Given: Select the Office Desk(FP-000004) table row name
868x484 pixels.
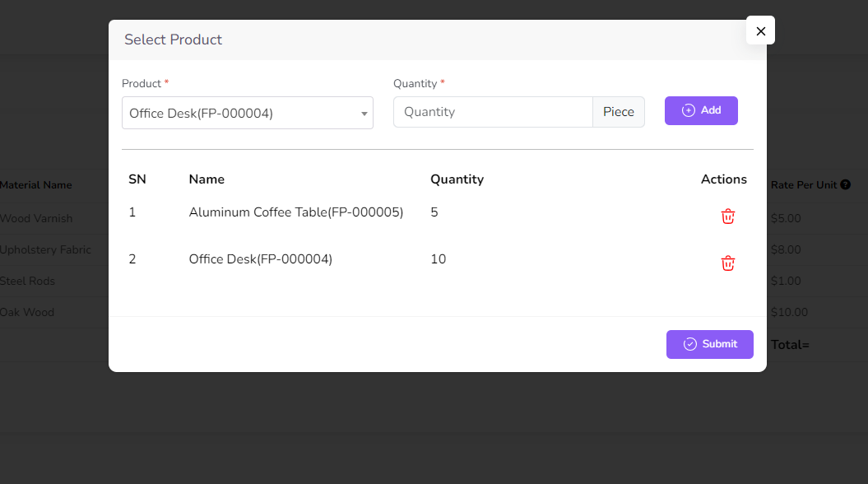Looking at the screenshot, I should (x=260, y=259).
